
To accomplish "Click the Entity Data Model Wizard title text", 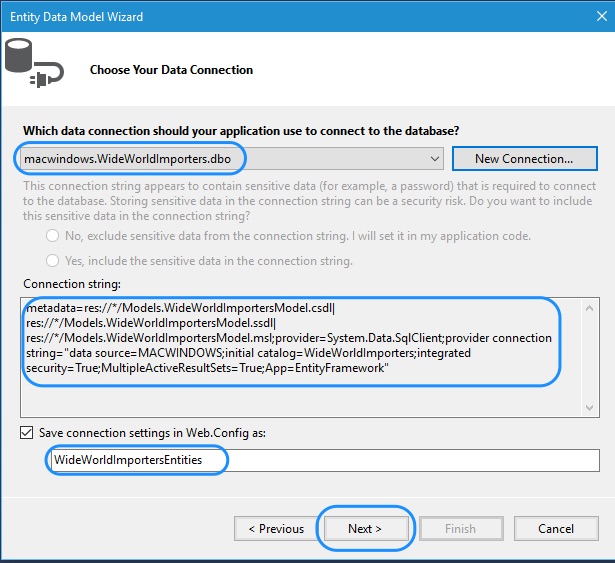I will [76, 17].
